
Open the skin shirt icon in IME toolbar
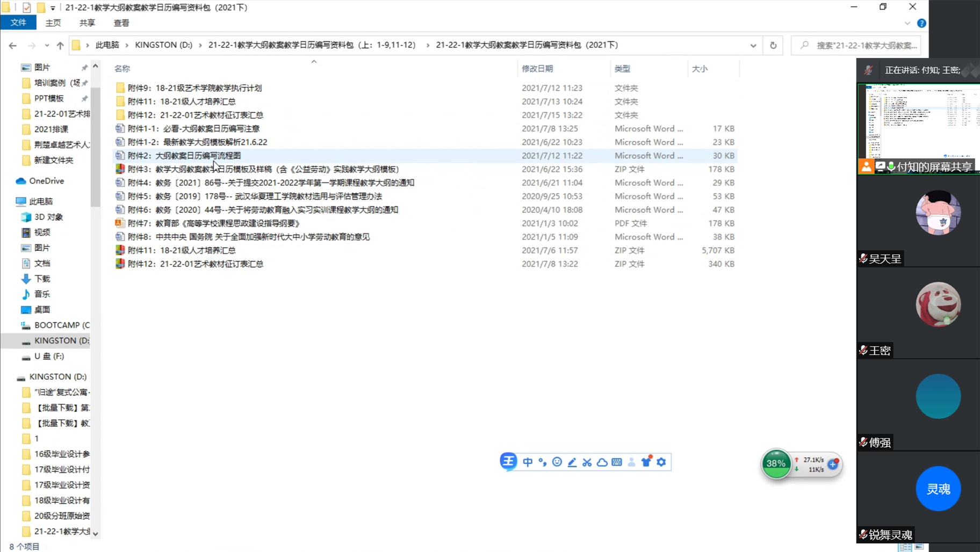[646, 462]
